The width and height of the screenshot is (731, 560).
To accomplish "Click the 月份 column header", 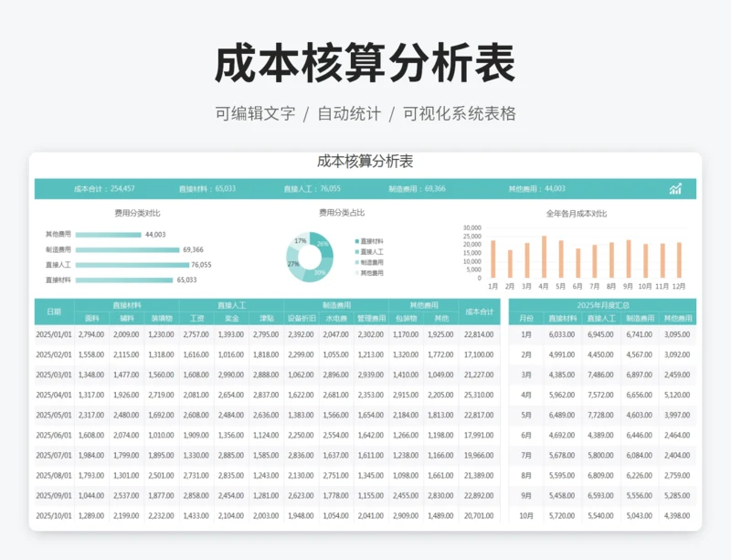I will click(526, 319).
